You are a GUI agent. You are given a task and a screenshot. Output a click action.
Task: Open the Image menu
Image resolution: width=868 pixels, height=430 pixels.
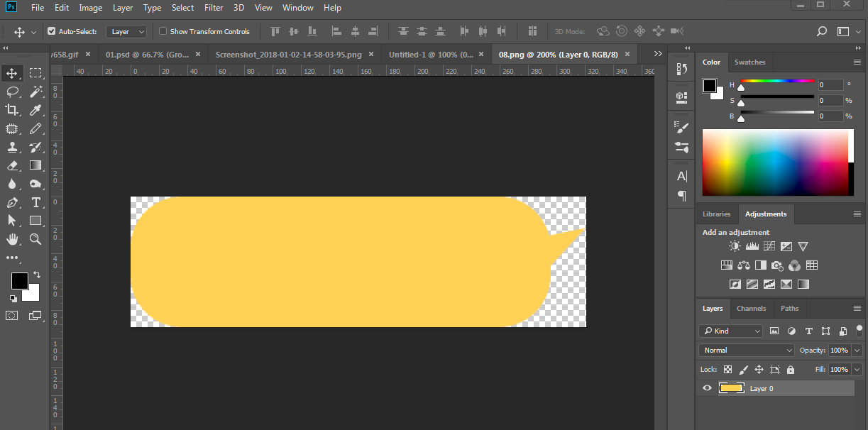pyautogui.click(x=91, y=8)
